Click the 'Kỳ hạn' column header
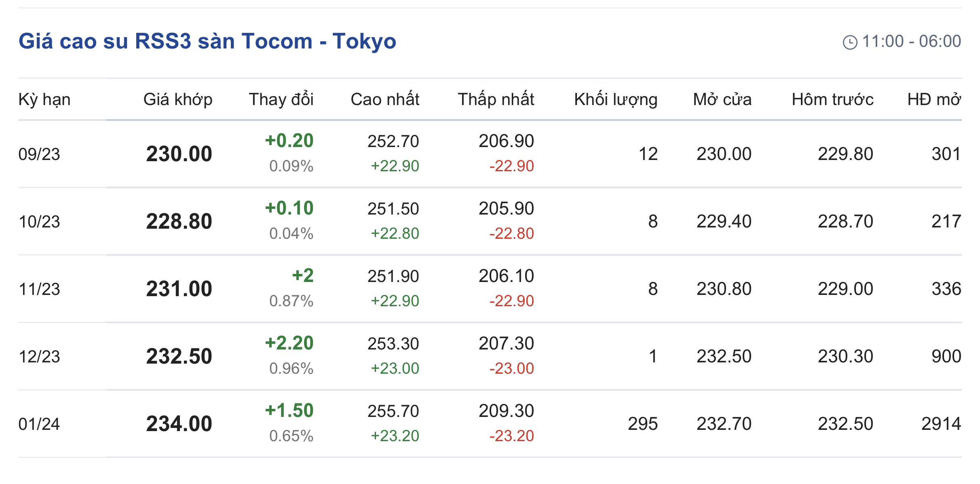The image size is (980, 484). point(44,99)
